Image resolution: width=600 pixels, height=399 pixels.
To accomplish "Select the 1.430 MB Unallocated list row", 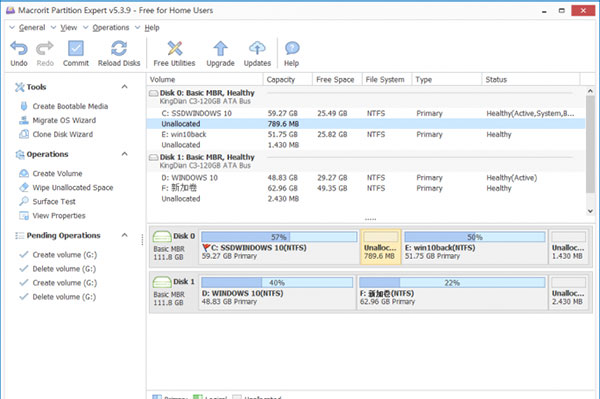I will 366,145.
